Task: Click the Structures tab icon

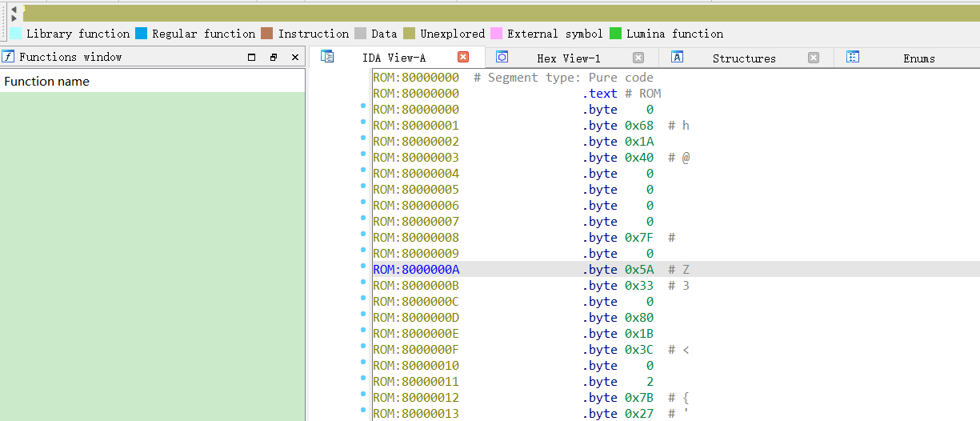Action: [677, 57]
